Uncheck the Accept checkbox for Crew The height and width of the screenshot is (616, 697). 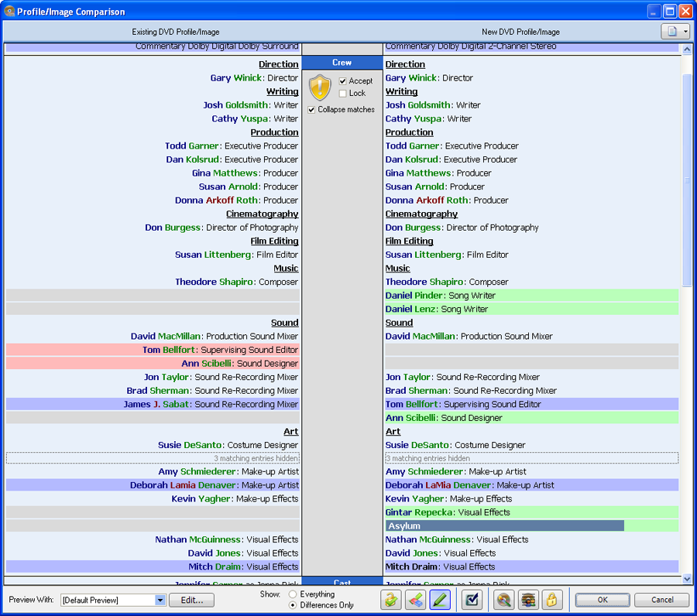[343, 81]
